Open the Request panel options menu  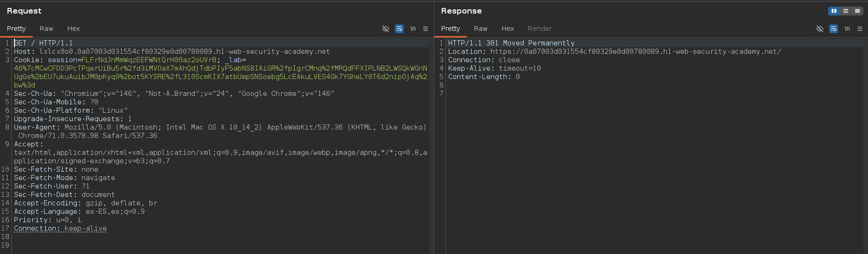(x=425, y=29)
